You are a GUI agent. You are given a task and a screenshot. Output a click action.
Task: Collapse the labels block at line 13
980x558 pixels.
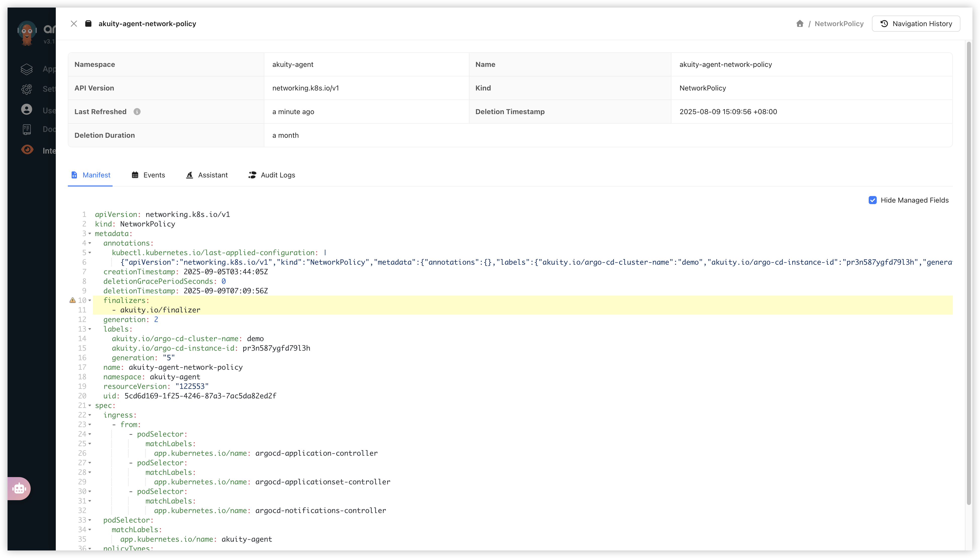point(90,329)
